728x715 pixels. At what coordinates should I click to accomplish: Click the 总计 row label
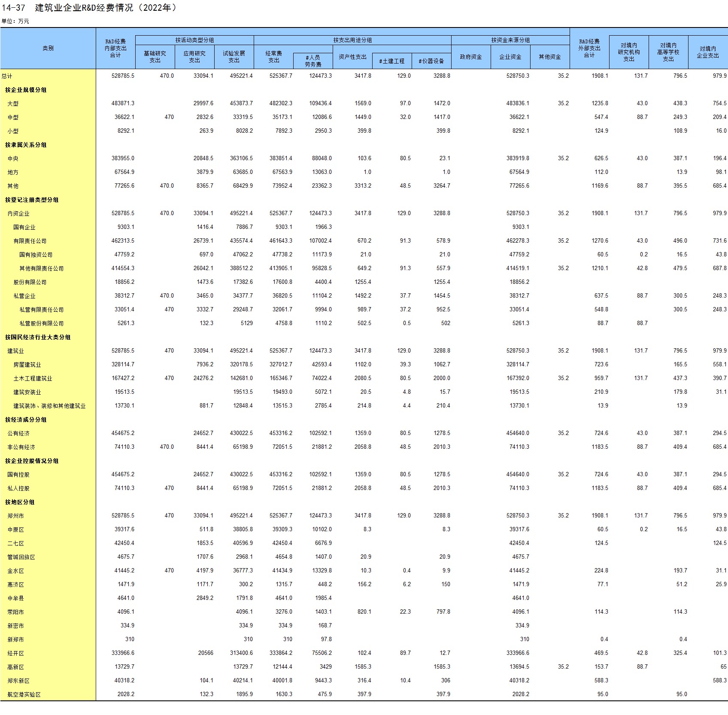pos(7,76)
